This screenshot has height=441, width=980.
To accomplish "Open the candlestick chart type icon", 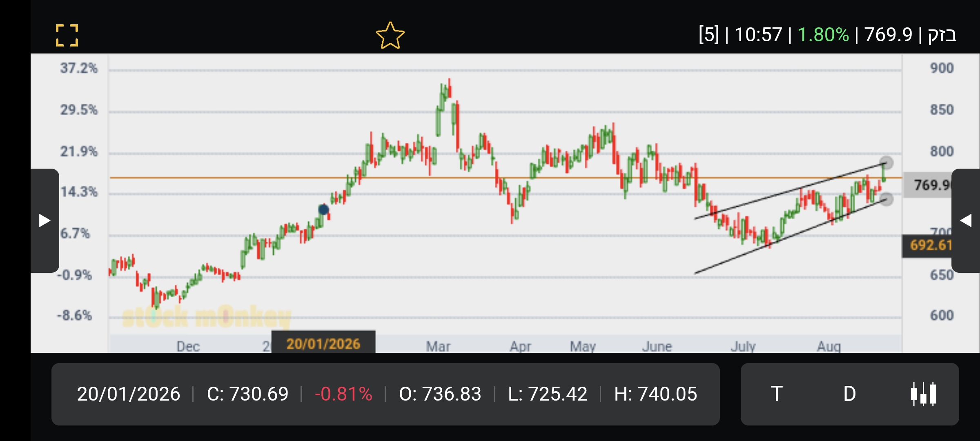I will 923,394.
